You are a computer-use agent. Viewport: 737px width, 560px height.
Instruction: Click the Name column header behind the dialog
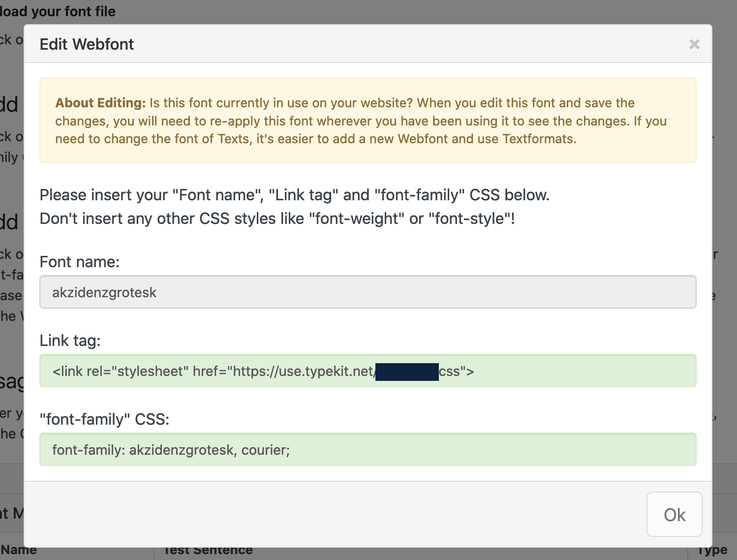click(x=19, y=550)
